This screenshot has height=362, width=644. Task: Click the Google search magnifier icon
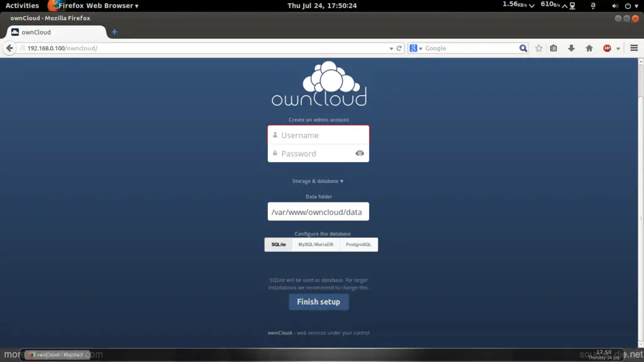coord(523,48)
